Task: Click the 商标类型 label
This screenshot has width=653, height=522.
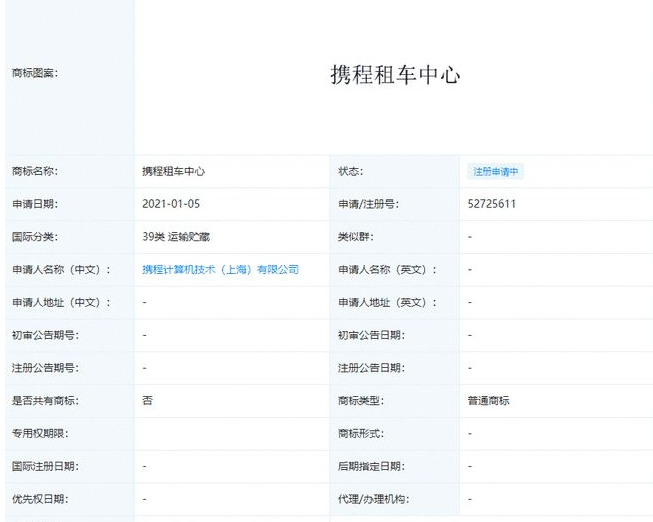Action: 361,401
